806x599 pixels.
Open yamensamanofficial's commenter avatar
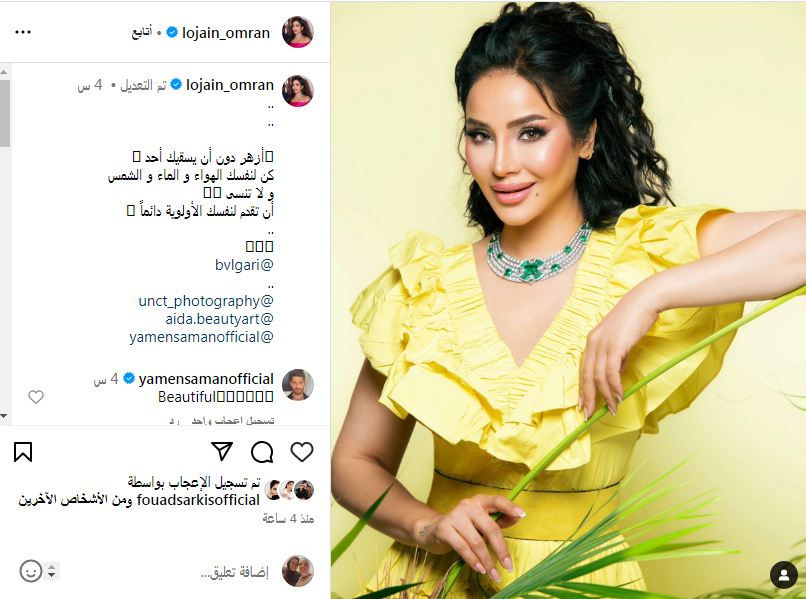pyautogui.click(x=298, y=385)
